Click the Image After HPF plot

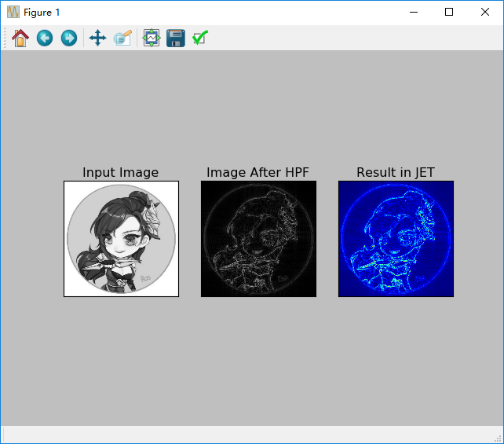click(258, 239)
